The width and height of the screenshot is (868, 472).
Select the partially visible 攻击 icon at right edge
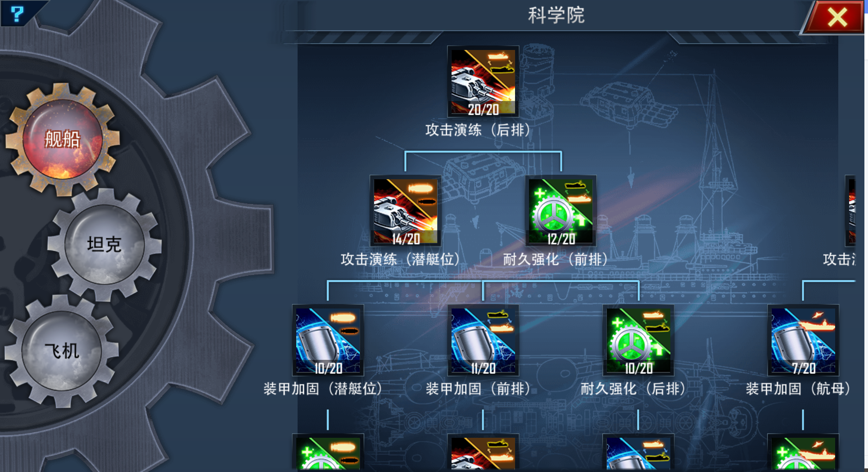(x=850, y=211)
